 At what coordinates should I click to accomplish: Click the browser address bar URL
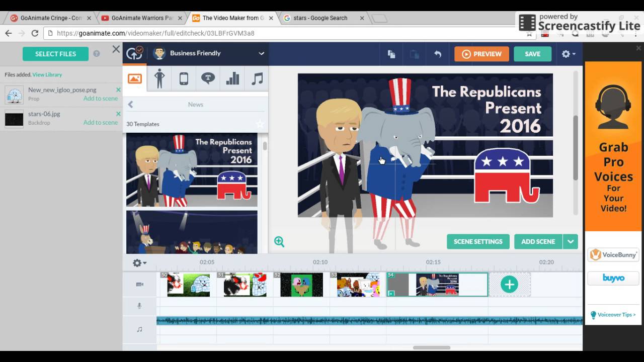[x=155, y=33]
